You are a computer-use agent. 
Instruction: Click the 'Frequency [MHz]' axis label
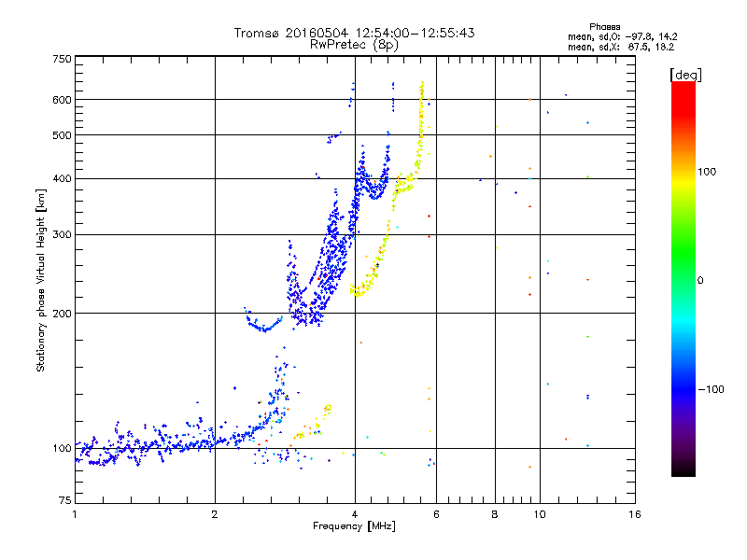pyautogui.click(x=354, y=526)
